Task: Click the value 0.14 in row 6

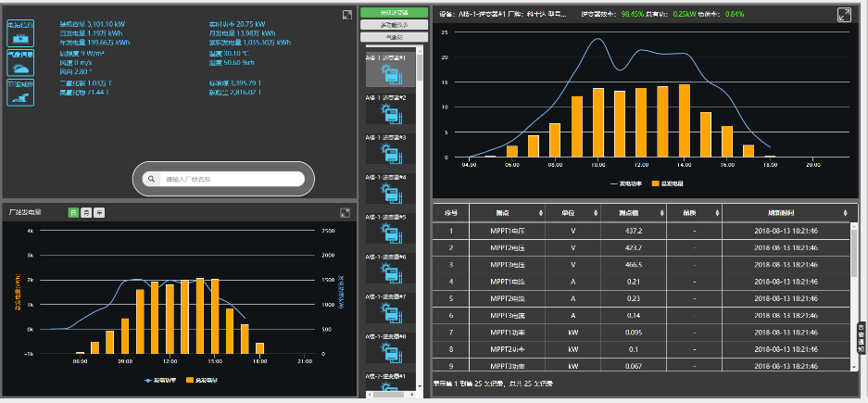Action: (634, 316)
